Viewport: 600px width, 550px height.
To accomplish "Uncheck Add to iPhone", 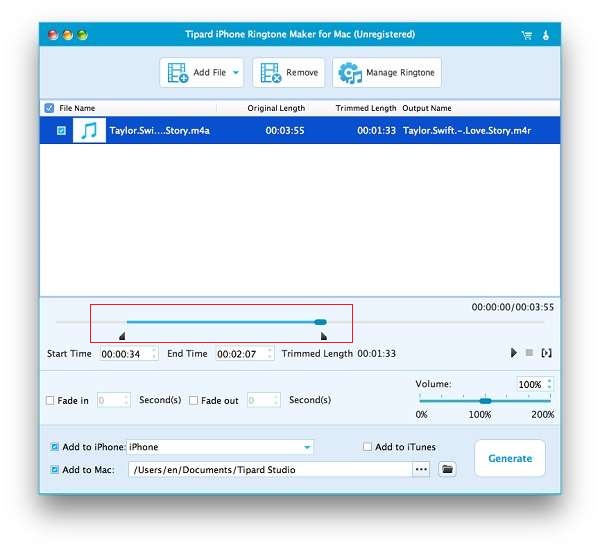I will pyautogui.click(x=55, y=447).
